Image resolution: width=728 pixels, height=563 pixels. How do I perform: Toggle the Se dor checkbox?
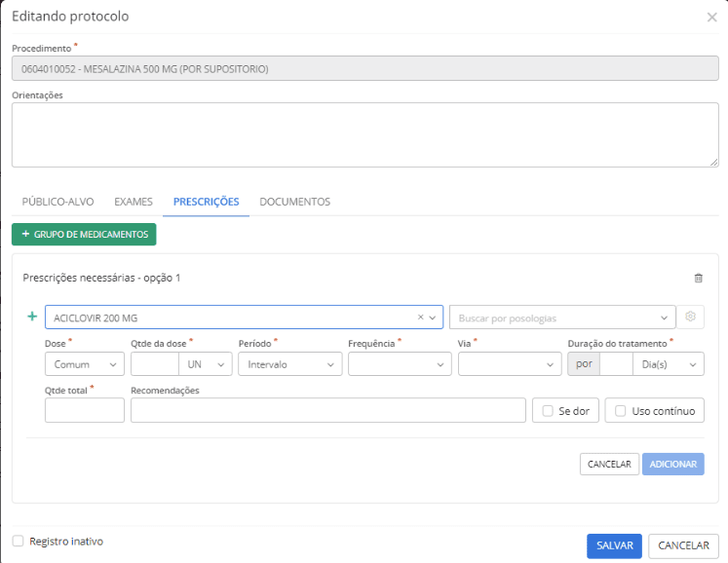tap(549, 411)
